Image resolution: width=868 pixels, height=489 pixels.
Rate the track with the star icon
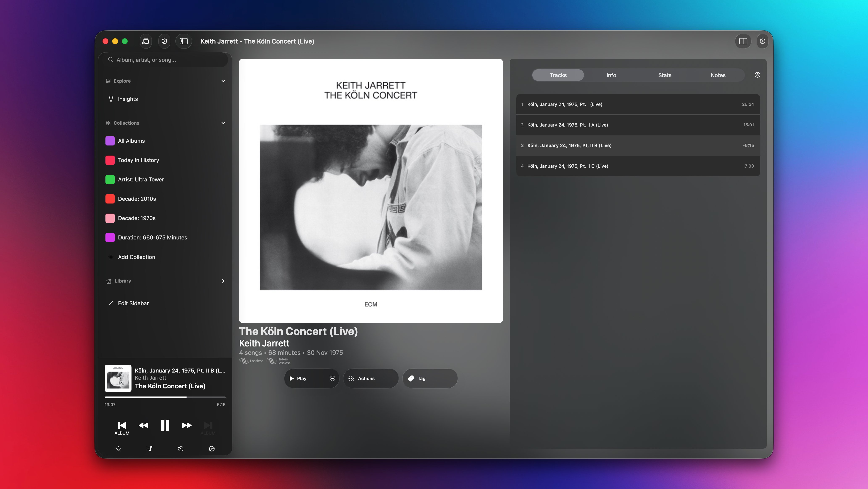[x=118, y=449]
